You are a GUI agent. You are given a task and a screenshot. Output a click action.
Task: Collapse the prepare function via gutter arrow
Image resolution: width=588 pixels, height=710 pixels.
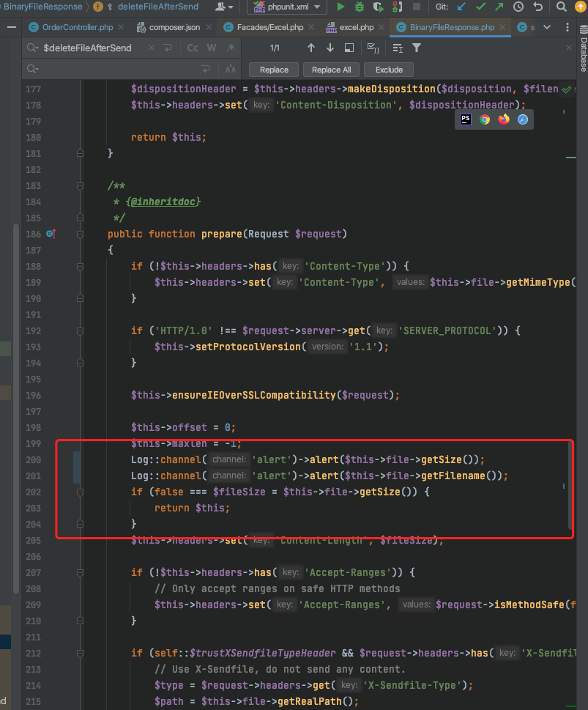(80, 234)
